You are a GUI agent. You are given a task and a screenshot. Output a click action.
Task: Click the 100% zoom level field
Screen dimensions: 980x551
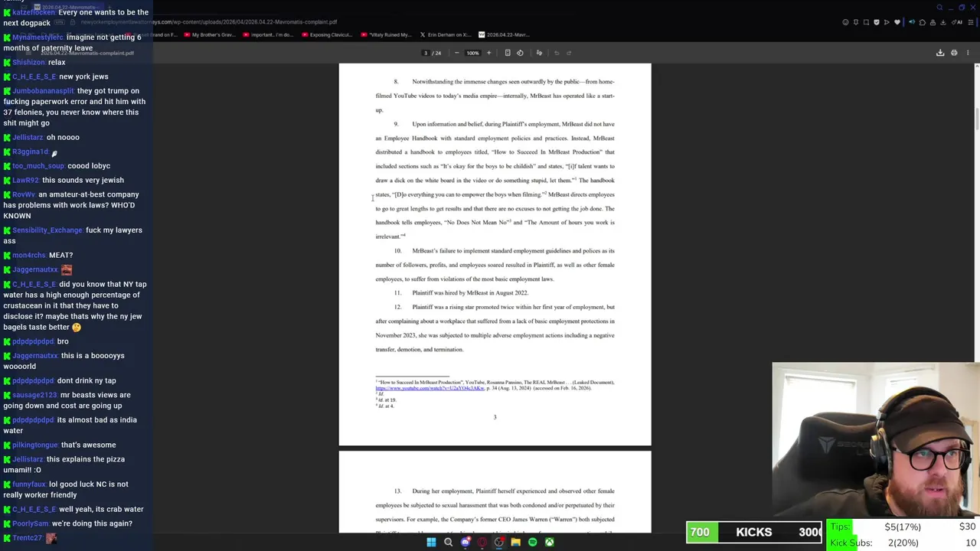(472, 53)
